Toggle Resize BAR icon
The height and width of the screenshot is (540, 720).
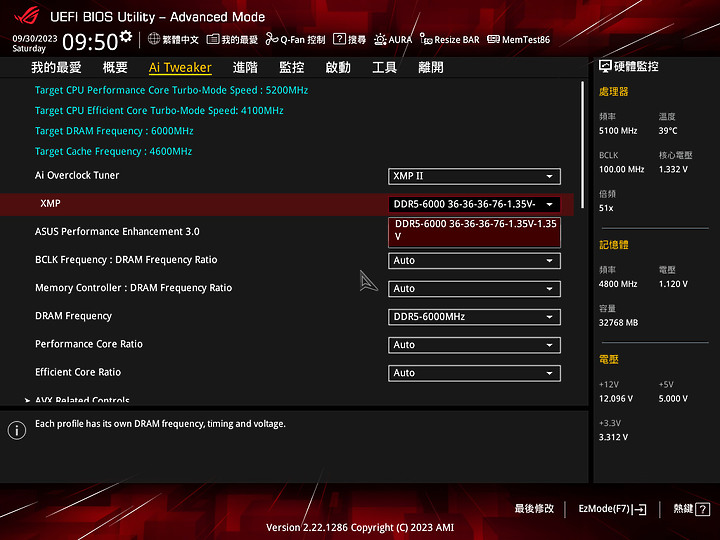426,39
